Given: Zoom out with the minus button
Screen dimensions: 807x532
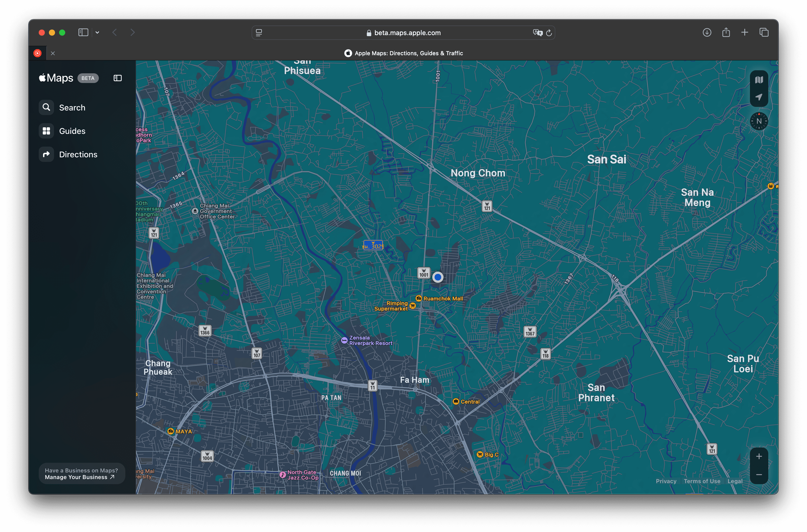Looking at the screenshot, I should [x=759, y=475].
